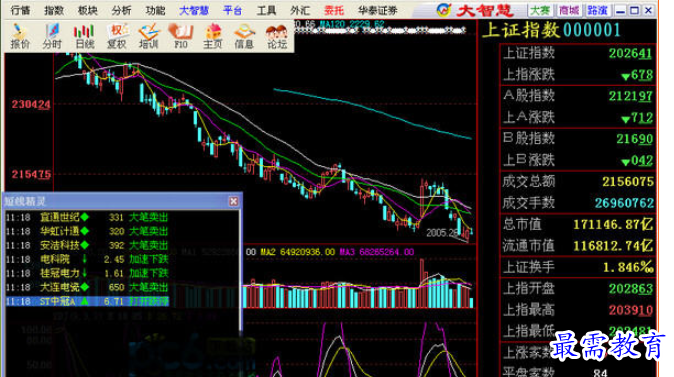Open the 华泰证券 menu
Image resolution: width=674 pixels, height=377 pixels.
click(378, 10)
